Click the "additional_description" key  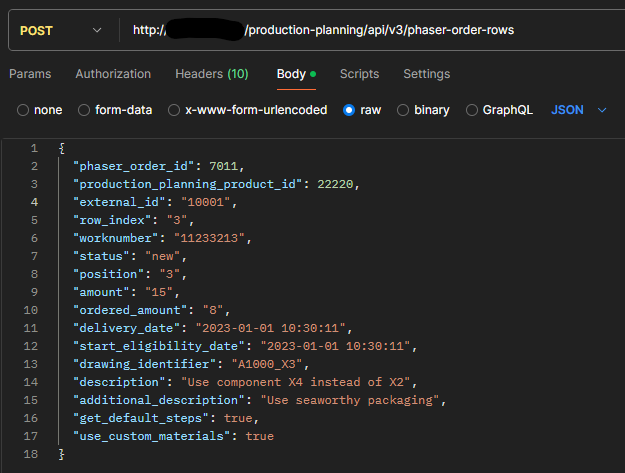[x=159, y=400]
